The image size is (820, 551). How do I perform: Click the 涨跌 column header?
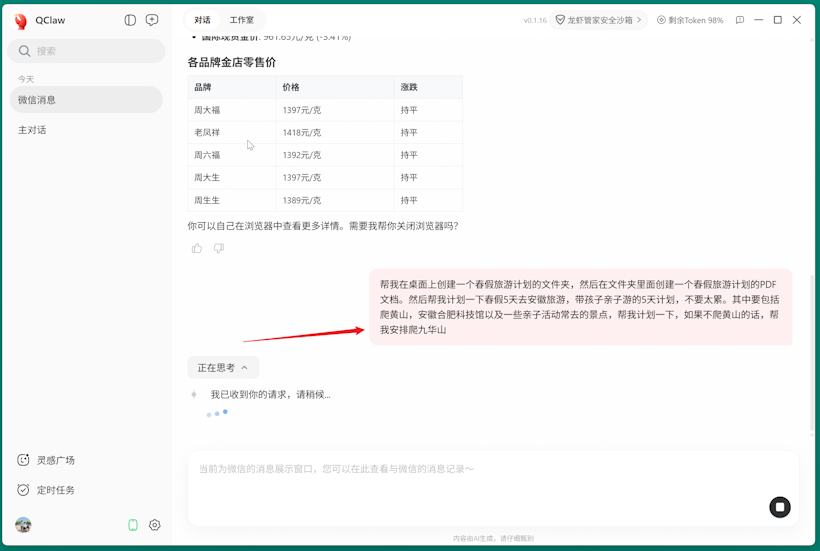pyautogui.click(x=428, y=87)
